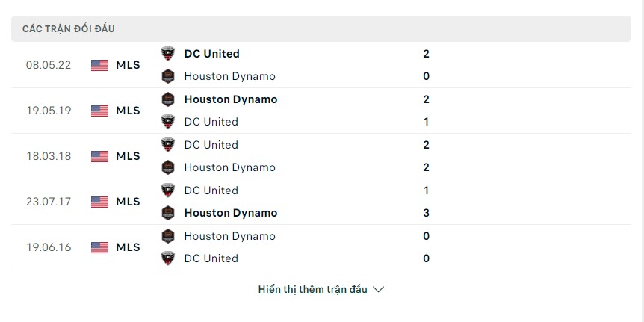644x322 pixels.
Task: Click USA flag icon for 19.06.16 match
Action: point(100,247)
